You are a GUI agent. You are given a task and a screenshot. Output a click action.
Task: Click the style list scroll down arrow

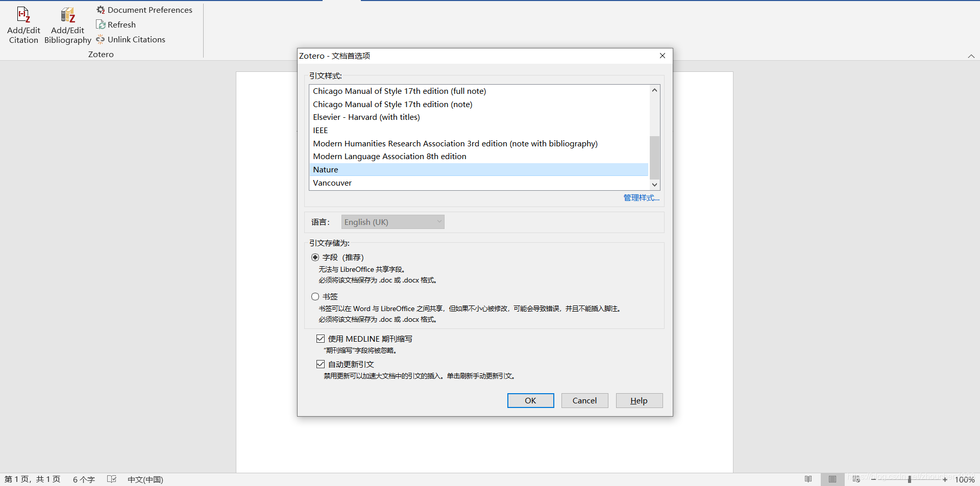coord(654,185)
